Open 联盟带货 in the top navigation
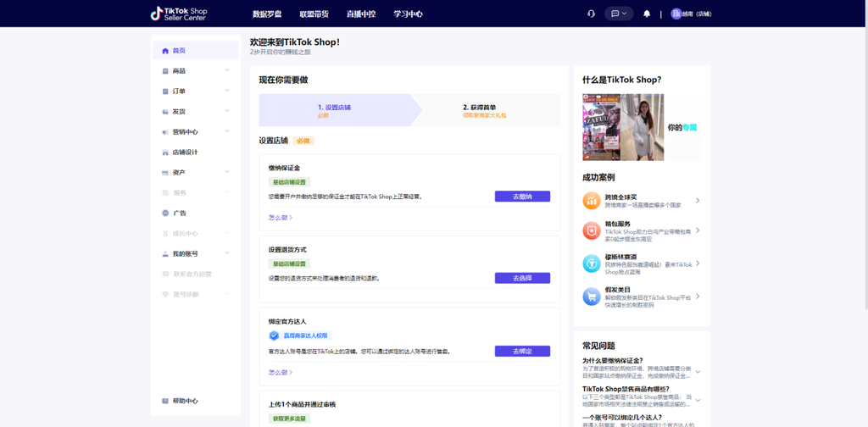 point(314,14)
